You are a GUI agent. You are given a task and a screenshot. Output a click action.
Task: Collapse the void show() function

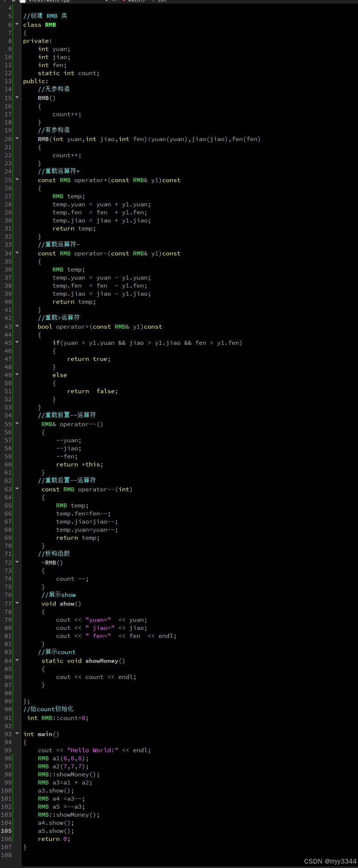pyautogui.click(x=17, y=603)
